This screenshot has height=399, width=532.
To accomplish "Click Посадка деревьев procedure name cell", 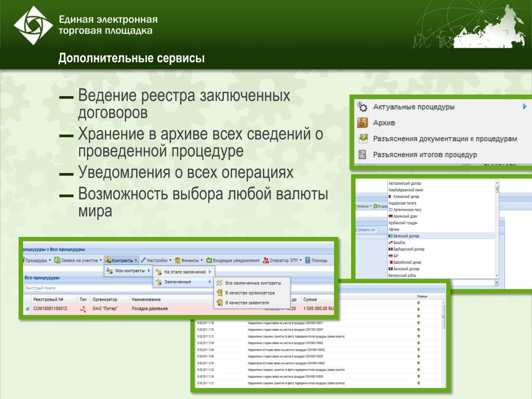I will 150,309.
